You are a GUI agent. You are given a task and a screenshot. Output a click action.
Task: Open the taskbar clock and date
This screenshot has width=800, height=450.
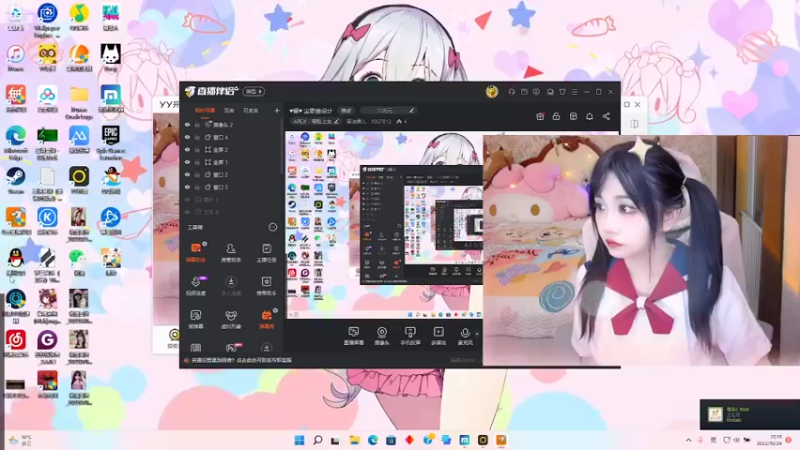point(768,440)
